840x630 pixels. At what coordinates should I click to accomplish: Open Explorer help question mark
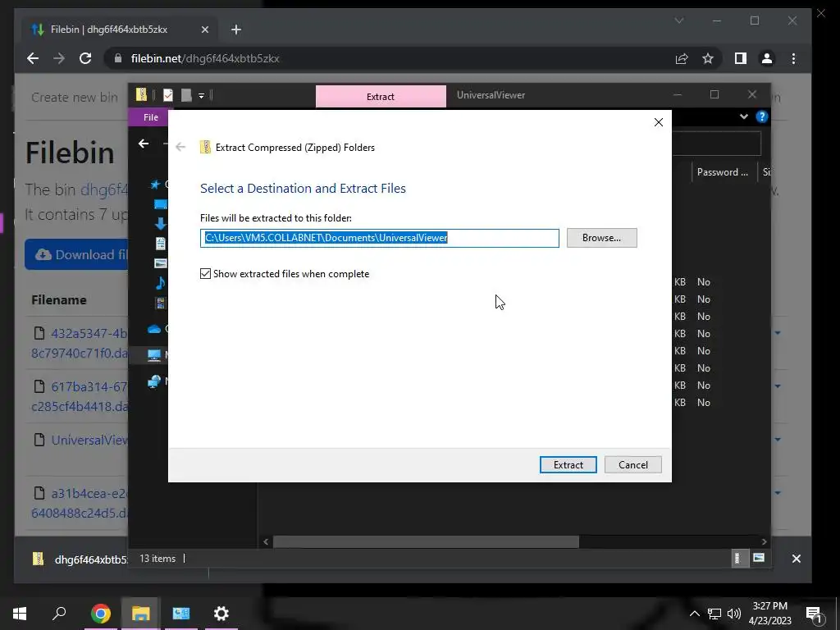[762, 116]
